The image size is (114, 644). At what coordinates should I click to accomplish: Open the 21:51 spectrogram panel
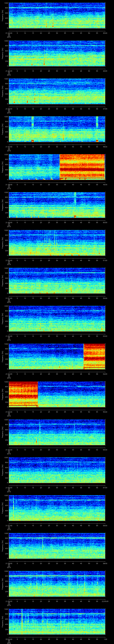57,280
